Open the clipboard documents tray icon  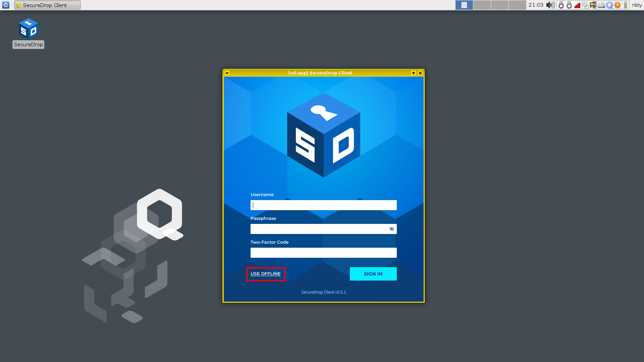[585, 5]
